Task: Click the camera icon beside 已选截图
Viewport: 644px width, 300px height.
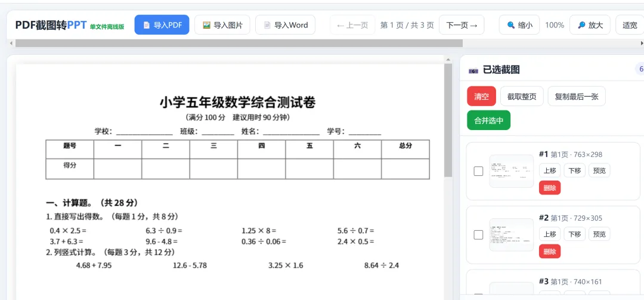Action: [473, 70]
